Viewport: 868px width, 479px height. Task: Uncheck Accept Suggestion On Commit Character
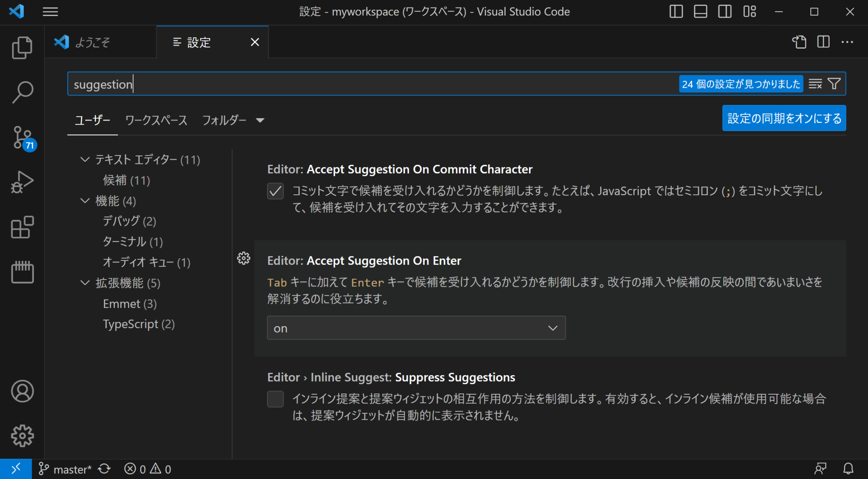275,191
